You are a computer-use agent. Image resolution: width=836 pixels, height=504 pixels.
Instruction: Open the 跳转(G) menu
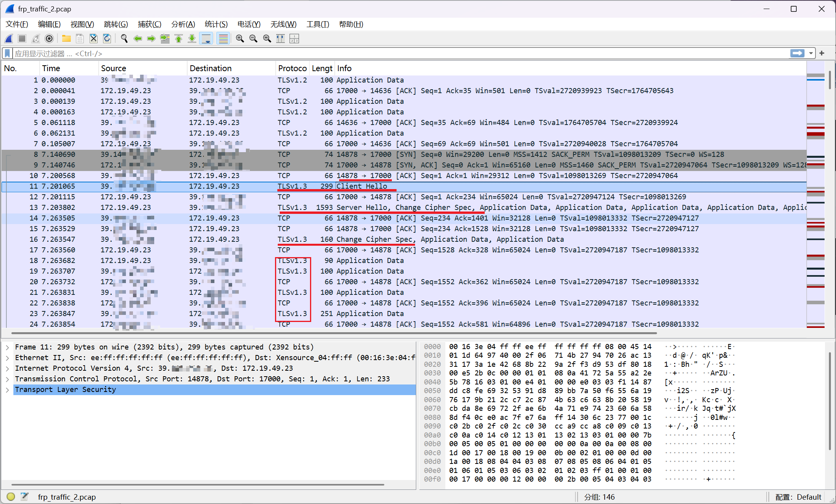pyautogui.click(x=116, y=24)
